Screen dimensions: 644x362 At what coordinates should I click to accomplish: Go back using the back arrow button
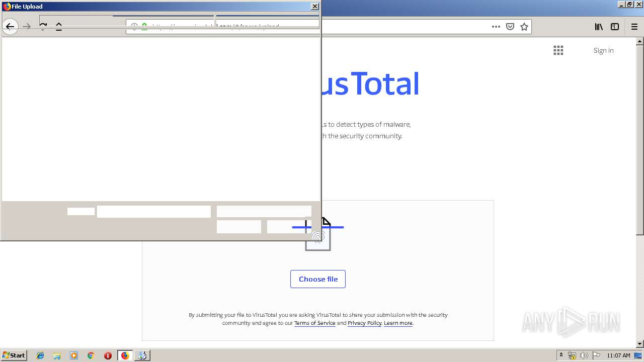coord(10,27)
